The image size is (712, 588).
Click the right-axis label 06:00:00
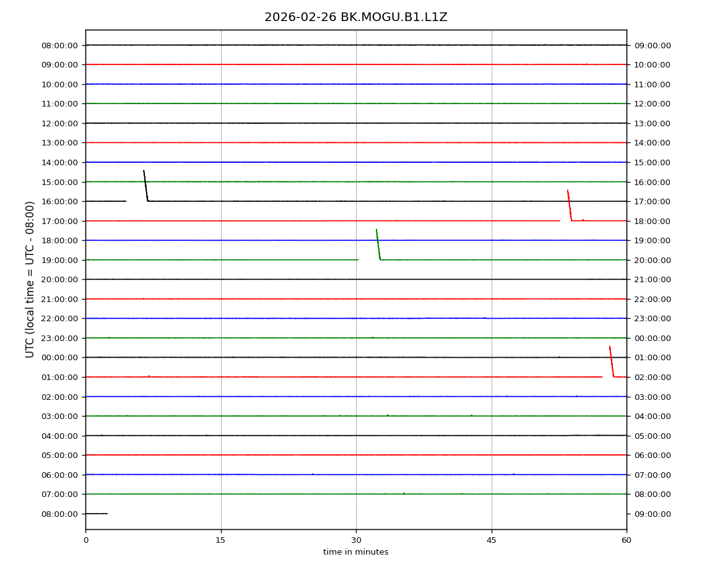(653, 455)
